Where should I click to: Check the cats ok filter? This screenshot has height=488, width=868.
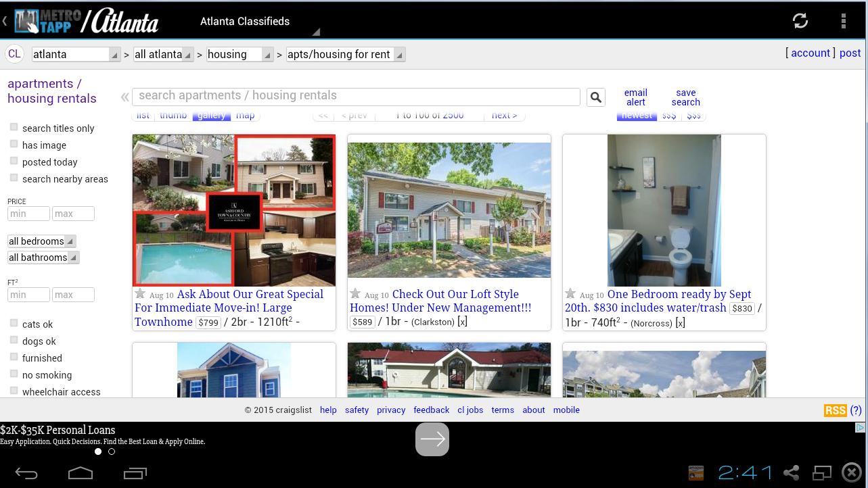click(14, 323)
